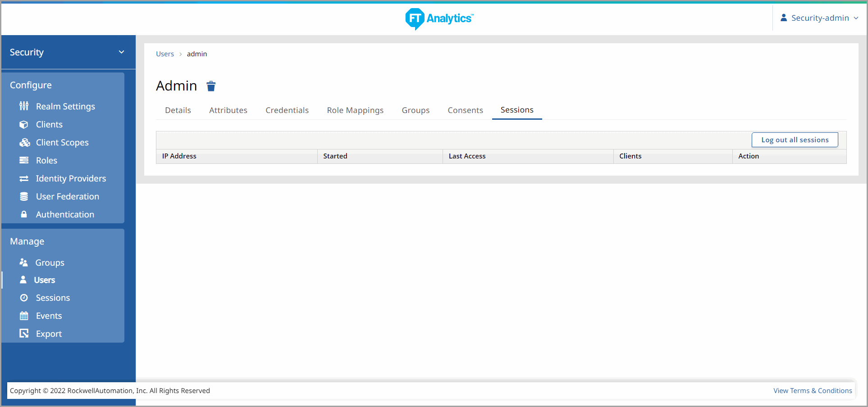Click the Events calendar icon
The image size is (868, 407).
point(24,316)
